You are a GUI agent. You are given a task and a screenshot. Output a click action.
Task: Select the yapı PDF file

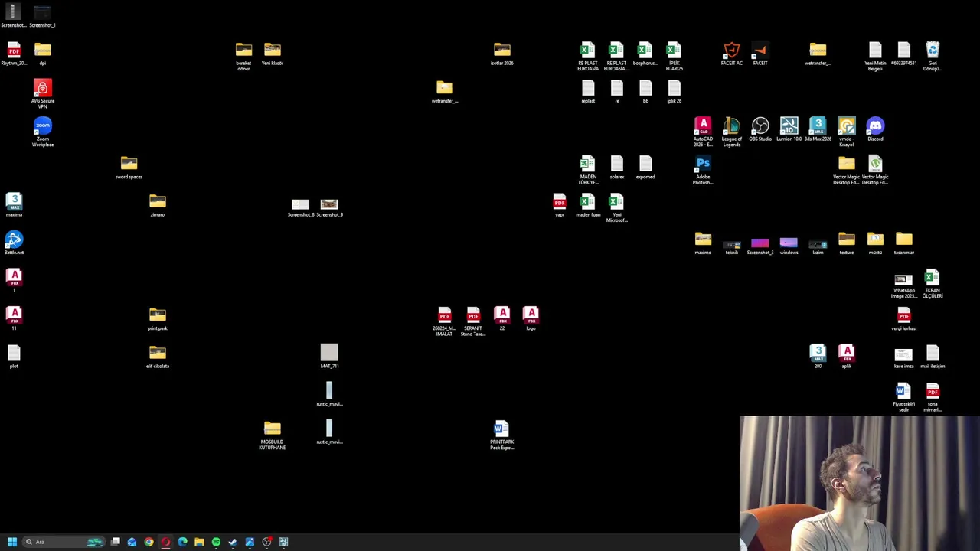point(560,205)
